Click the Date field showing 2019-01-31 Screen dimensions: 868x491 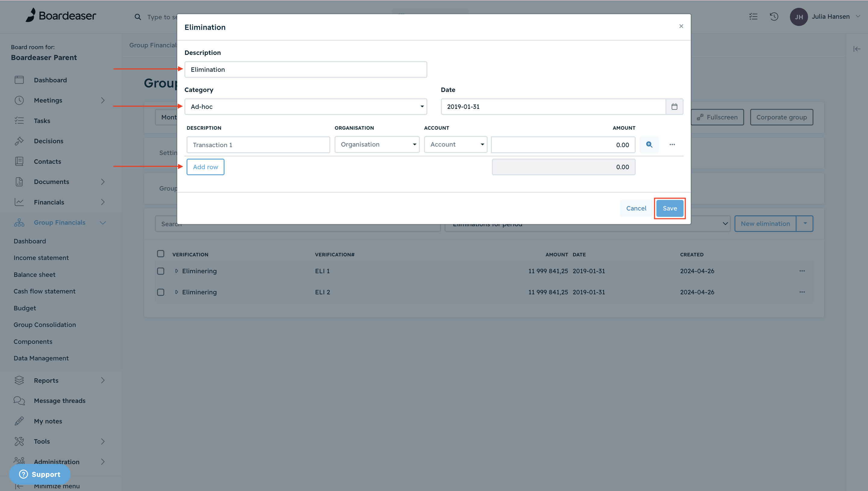click(x=553, y=106)
